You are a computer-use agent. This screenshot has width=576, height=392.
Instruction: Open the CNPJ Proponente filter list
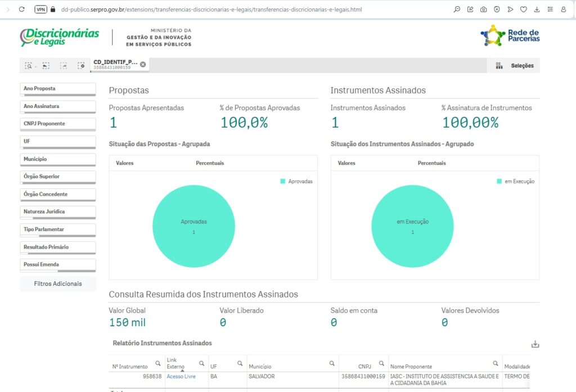[58, 124]
